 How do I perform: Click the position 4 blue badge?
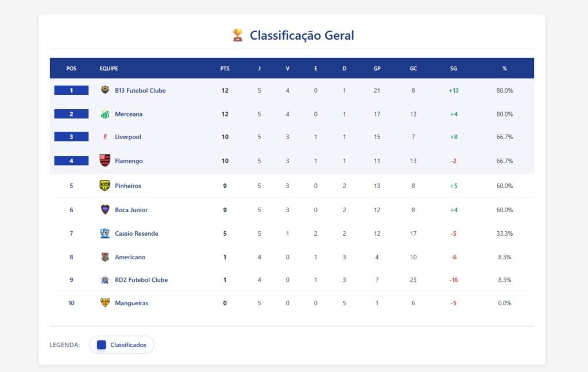pyautogui.click(x=71, y=160)
